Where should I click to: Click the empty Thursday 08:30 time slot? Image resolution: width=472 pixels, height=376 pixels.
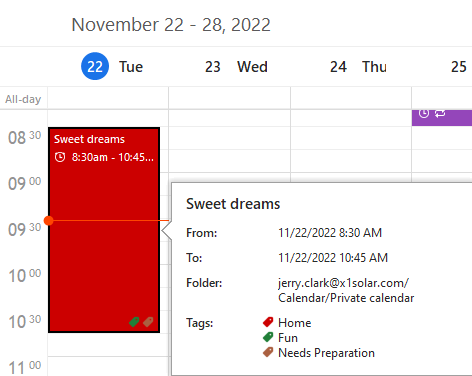[351, 138]
